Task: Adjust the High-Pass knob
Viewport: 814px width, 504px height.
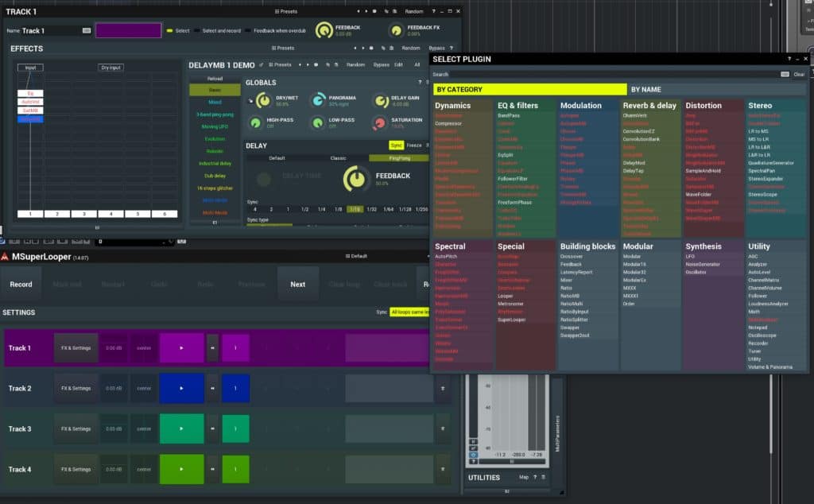Action: [255, 122]
